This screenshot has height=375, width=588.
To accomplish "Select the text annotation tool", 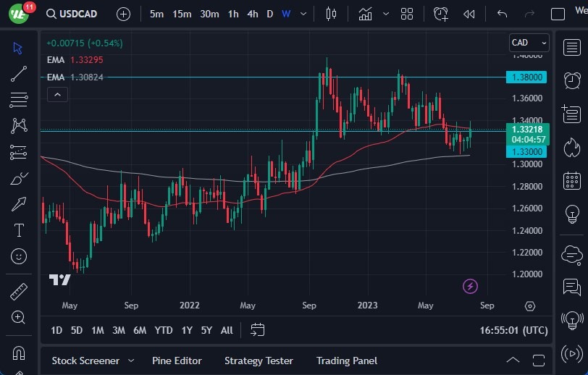I will click(x=19, y=230).
